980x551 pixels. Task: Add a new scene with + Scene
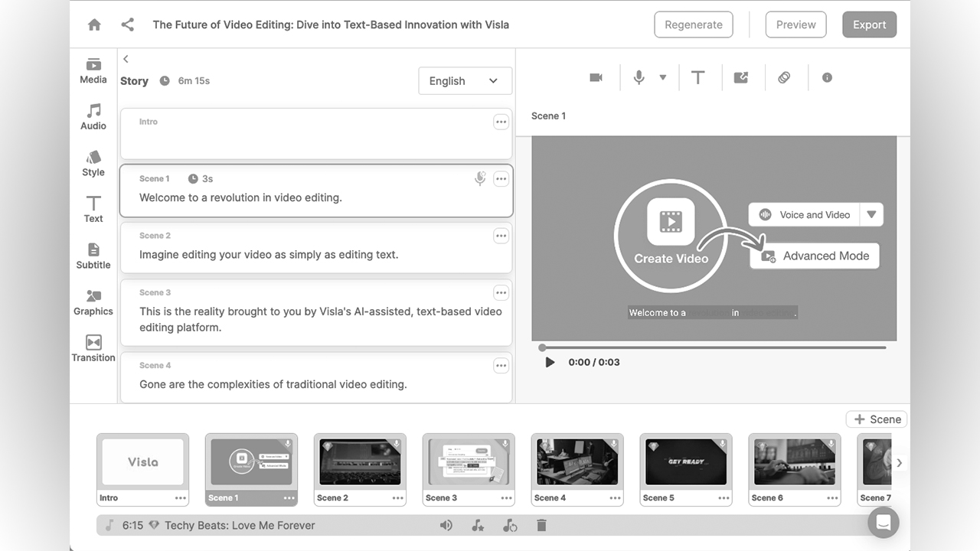click(x=877, y=419)
